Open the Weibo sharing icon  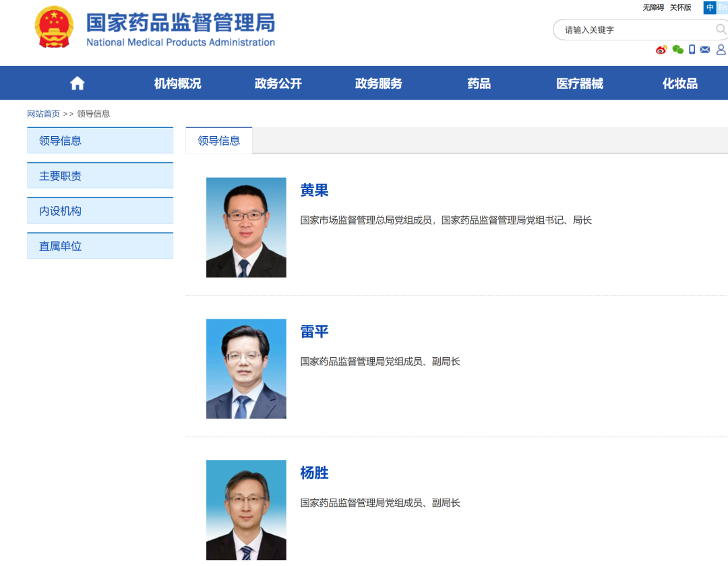pyautogui.click(x=661, y=50)
